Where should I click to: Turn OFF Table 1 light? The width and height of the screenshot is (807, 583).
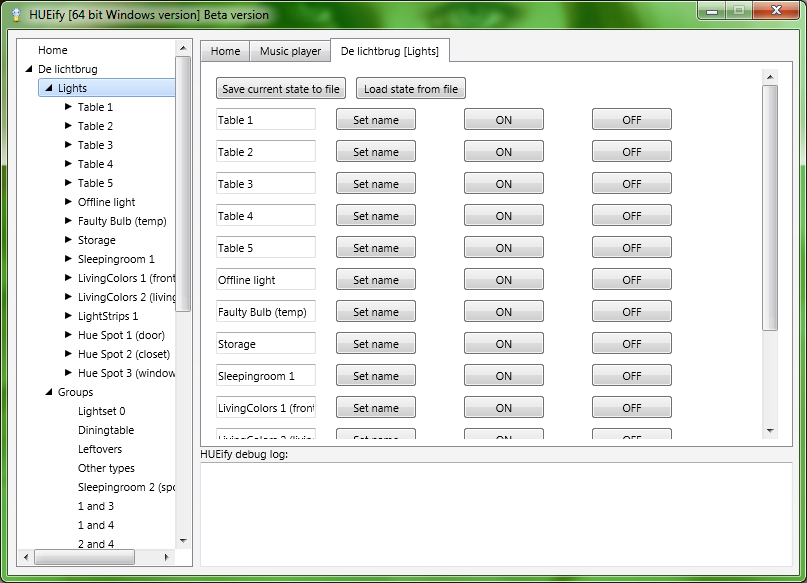point(631,119)
